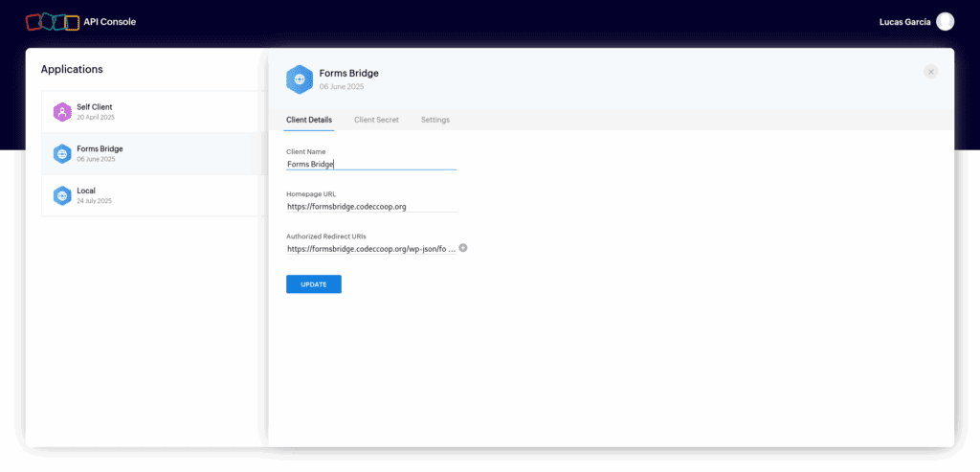980x472 pixels.
Task: Select the 'Self Client' application name
Action: [95, 107]
